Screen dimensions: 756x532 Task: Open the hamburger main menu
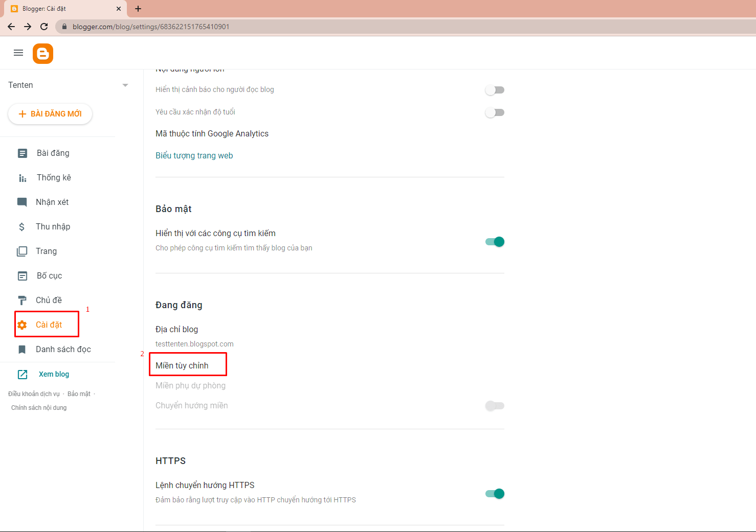tap(18, 53)
